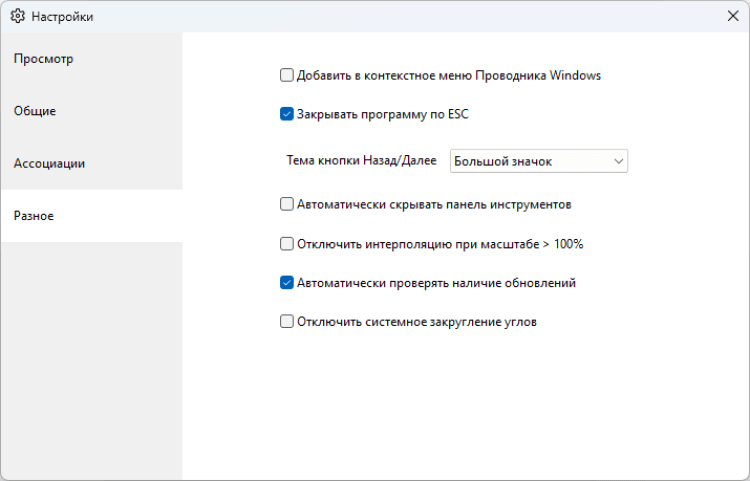Switch to the Просмотр tab

pos(44,59)
